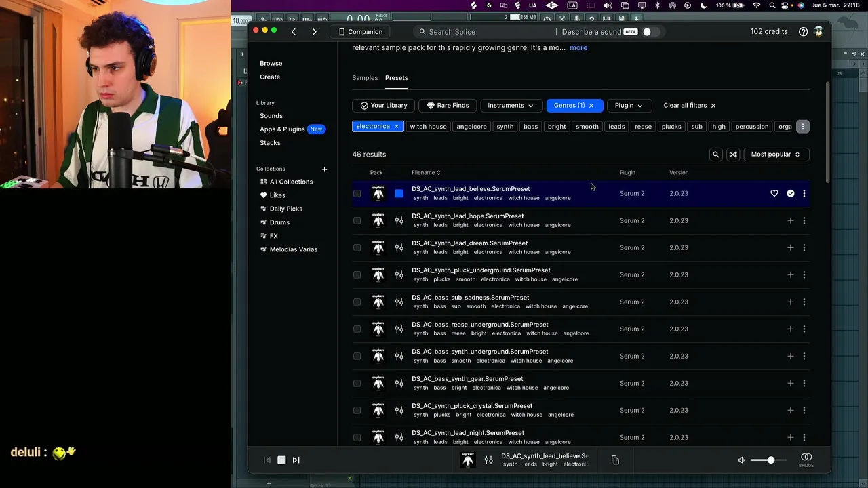The height and width of the screenshot is (488, 868).
Task: Switch to the Samples tab
Action: (x=365, y=78)
